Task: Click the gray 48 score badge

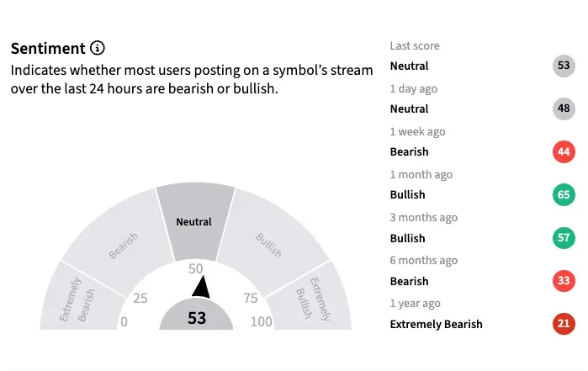Action: (x=564, y=109)
